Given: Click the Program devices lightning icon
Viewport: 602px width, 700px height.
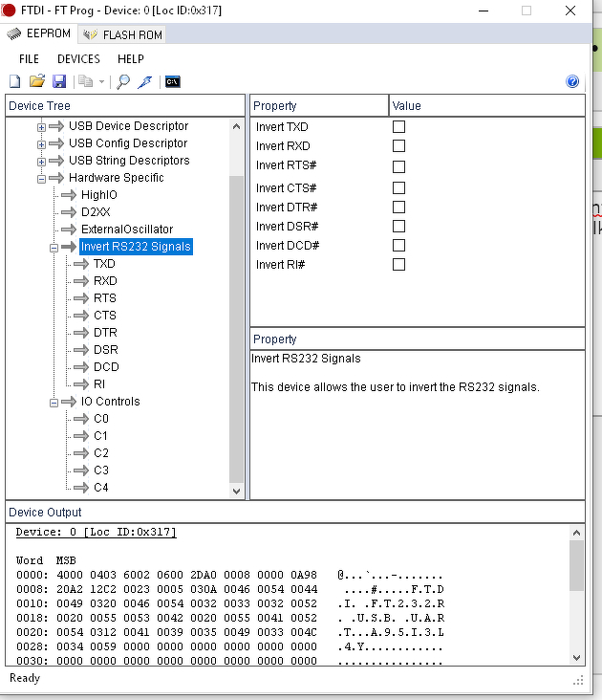Looking at the screenshot, I should (x=144, y=81).
